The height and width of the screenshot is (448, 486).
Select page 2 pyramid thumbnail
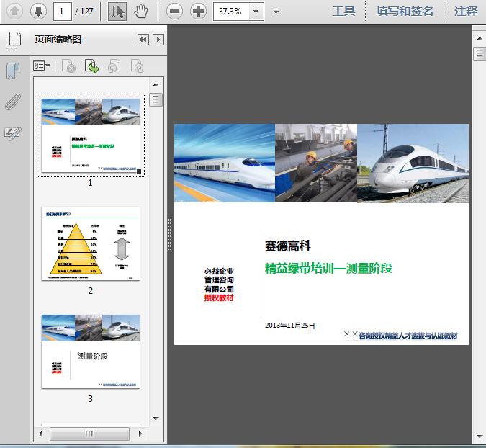click(91, 243)
